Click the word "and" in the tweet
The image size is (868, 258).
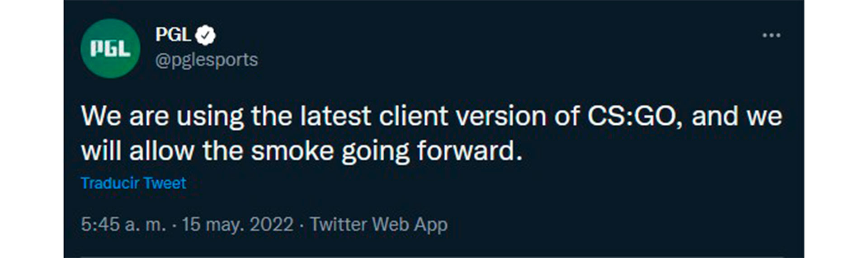(x=715, y=117)
